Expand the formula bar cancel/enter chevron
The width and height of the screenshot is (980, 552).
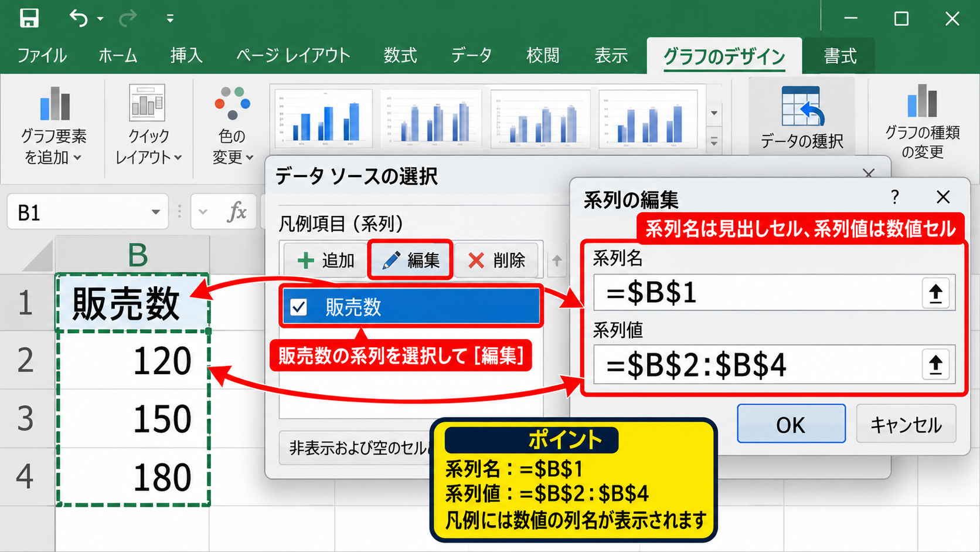click(x=203, y=212)
